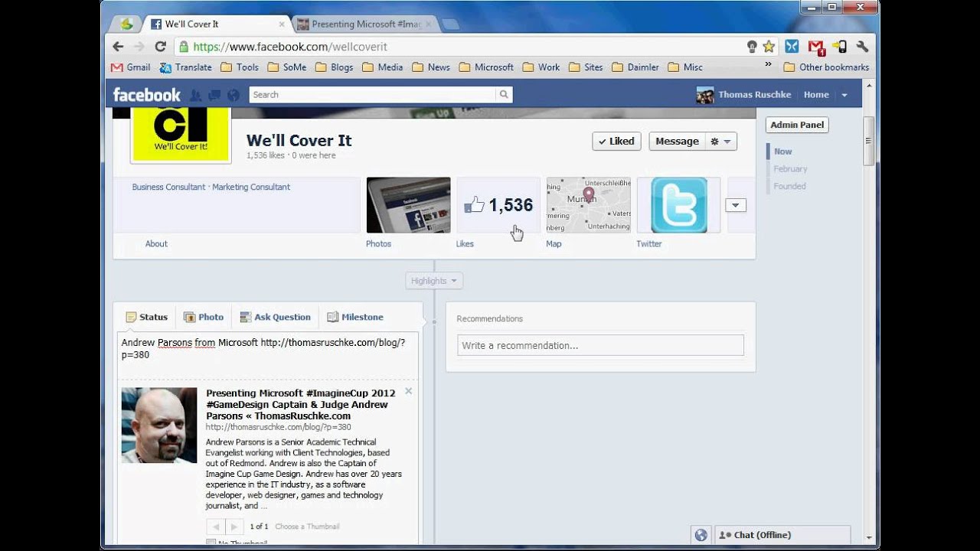
Task: Click Write a recommendation field
Action: click(x=600, y=345)
